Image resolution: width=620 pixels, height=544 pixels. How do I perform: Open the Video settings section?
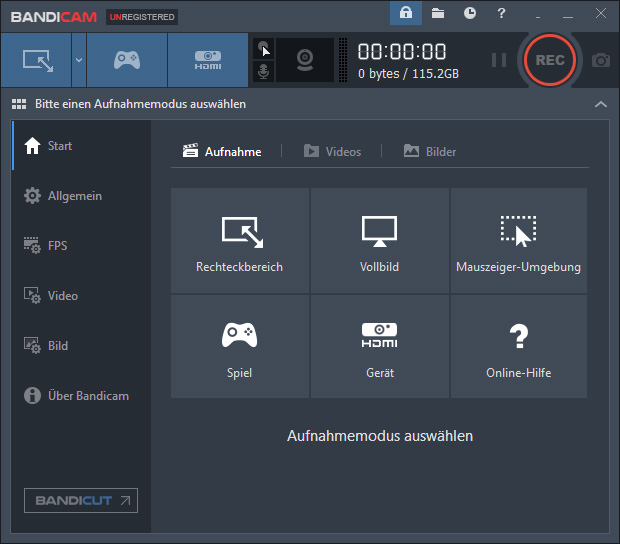[81, 296]
